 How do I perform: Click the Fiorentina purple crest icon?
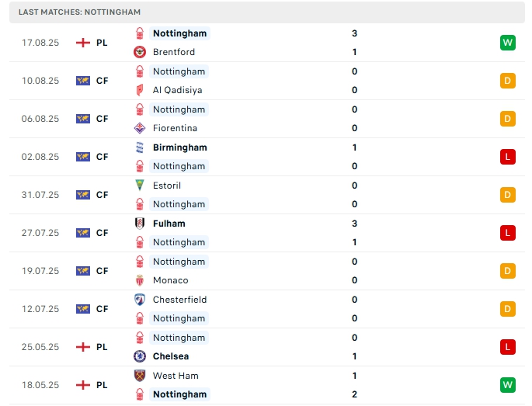coord(140,128)
